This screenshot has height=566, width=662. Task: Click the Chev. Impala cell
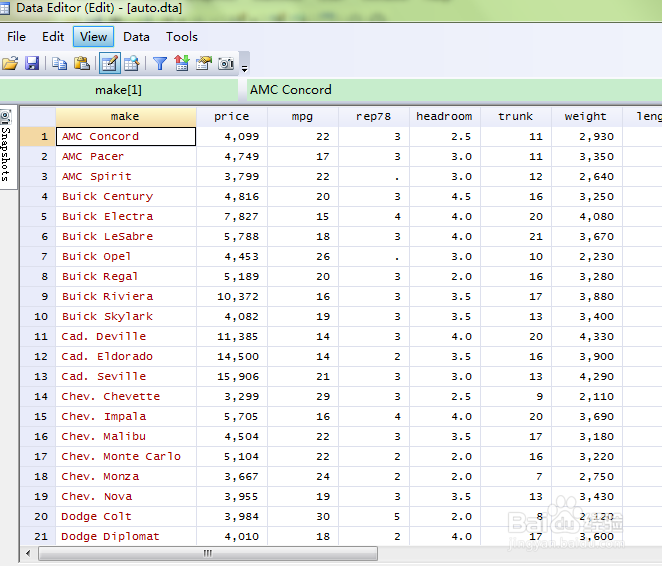(x=126, y=417)
